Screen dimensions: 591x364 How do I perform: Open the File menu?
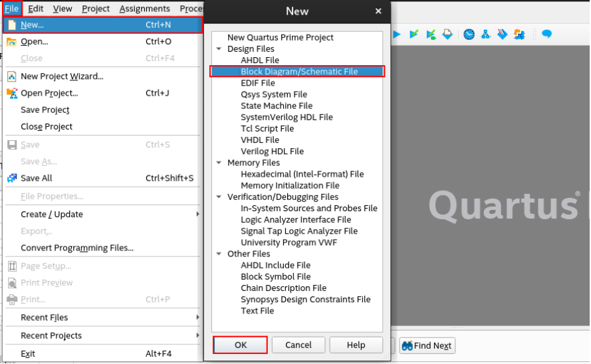pos(12,8)
